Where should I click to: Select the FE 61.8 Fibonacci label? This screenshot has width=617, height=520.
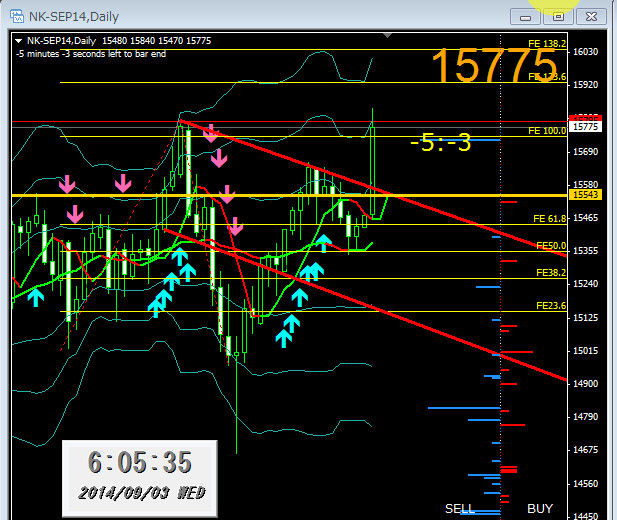[549, 219]
